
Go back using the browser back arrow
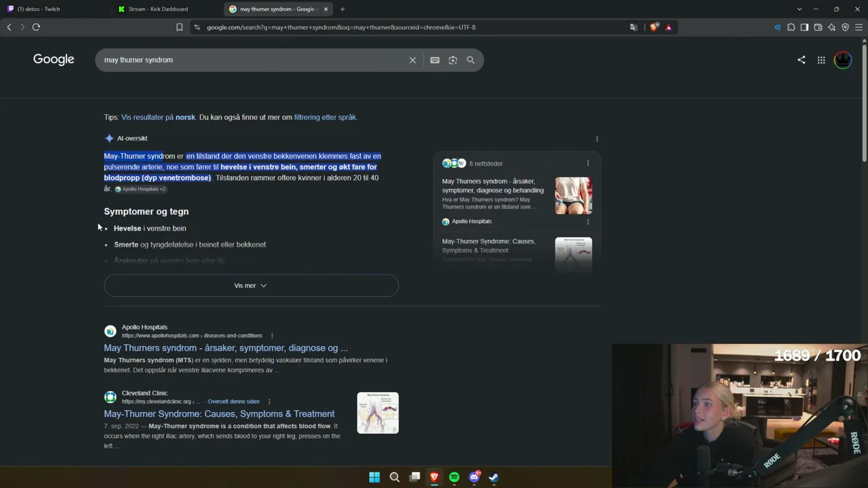(x=9, y=27)
